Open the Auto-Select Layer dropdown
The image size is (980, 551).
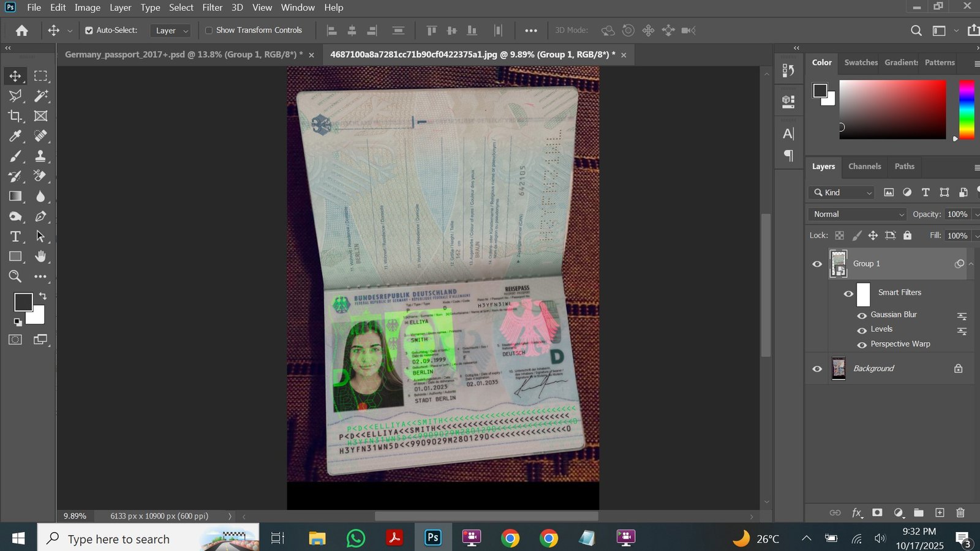[171, 31]
